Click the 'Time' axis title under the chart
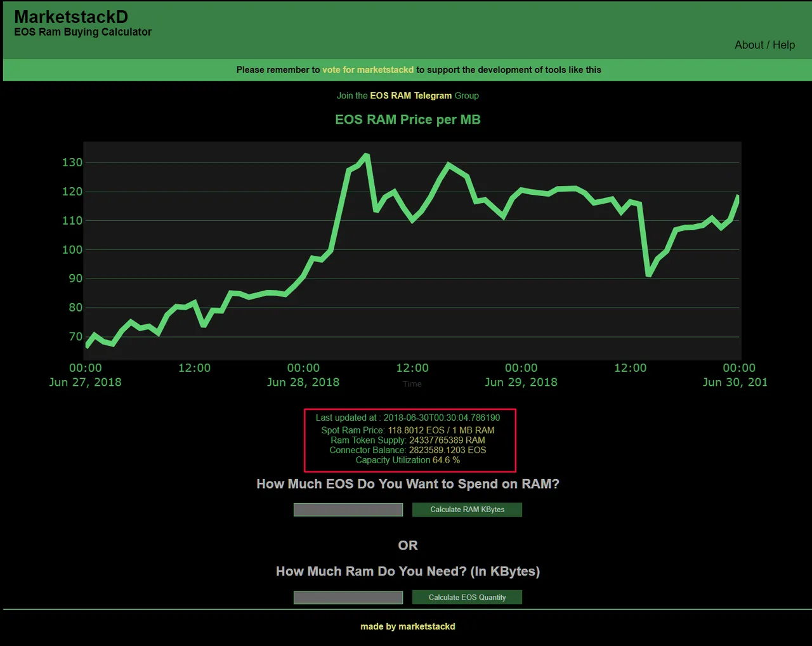 pyautogui.click(x=412, y=384)
